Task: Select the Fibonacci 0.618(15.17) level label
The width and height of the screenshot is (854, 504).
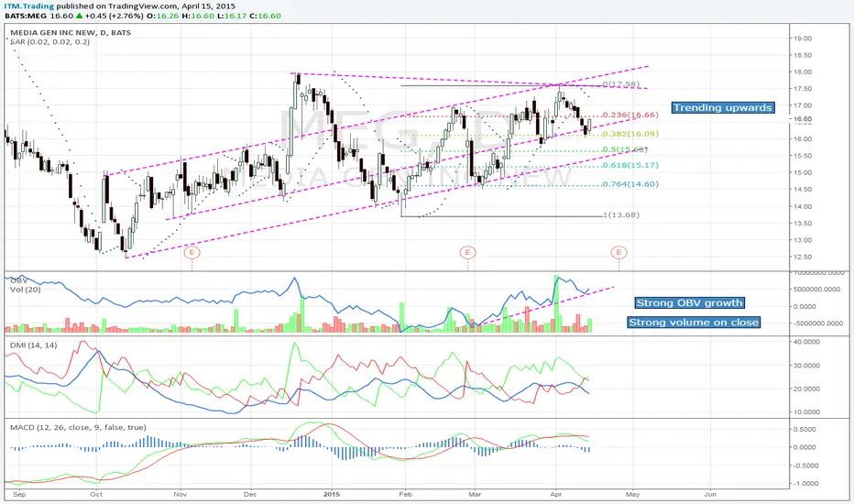Action: tap(630, 165)
